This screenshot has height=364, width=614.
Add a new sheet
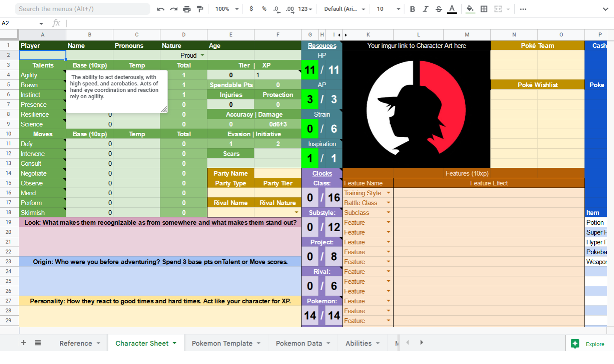tap(24, 343)
